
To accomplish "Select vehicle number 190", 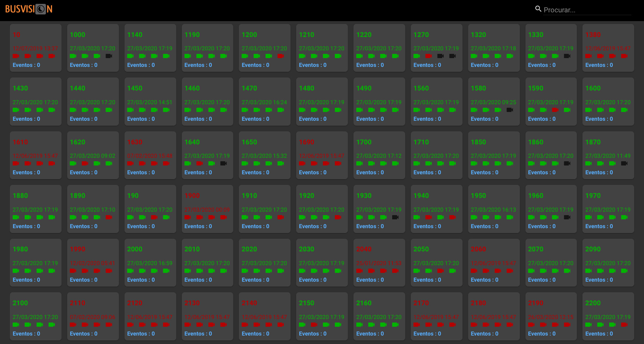I will coord(133,196).
